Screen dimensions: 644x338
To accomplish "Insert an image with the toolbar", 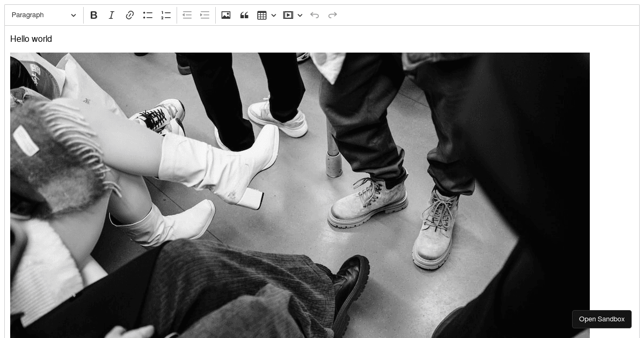I will point(226,15).
